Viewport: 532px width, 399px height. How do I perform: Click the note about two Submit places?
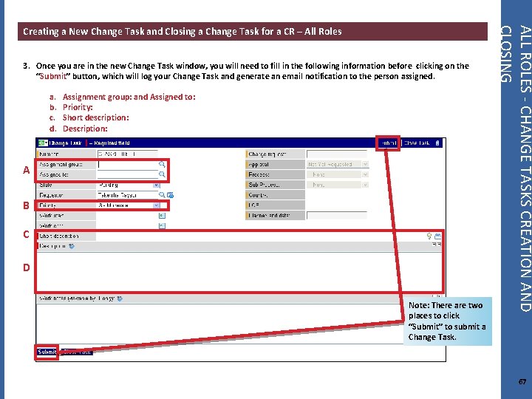447,321
